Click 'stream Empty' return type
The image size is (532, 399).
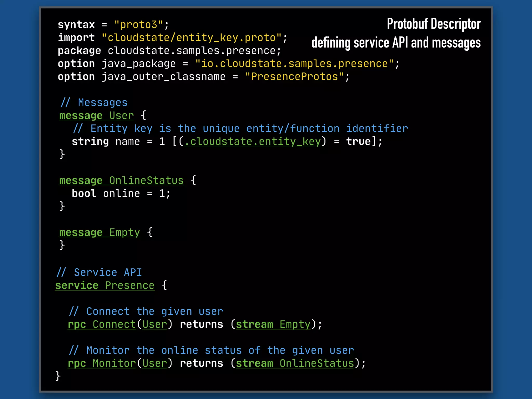coord(273,324)
